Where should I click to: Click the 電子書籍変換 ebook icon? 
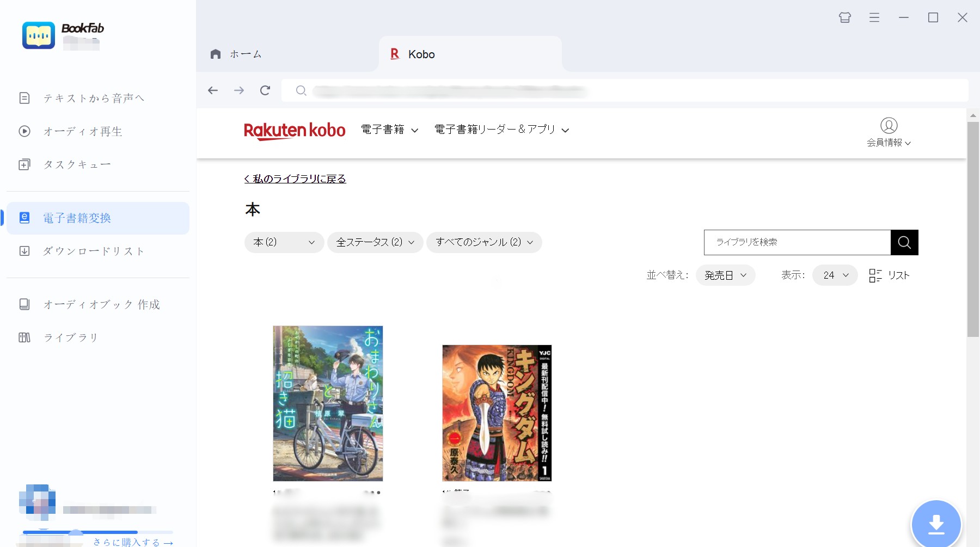(x=24, y=218)
